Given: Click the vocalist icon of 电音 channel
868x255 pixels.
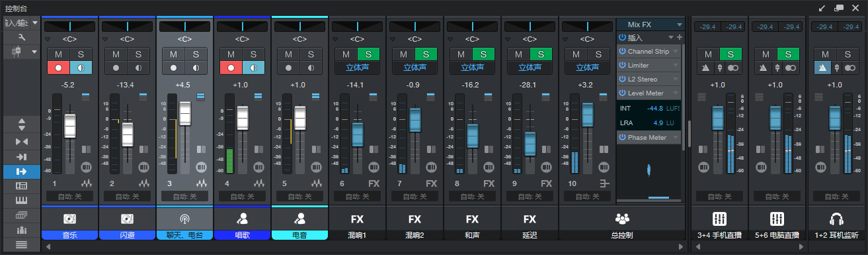Looking at the screenshot, I should pos(299,218).
